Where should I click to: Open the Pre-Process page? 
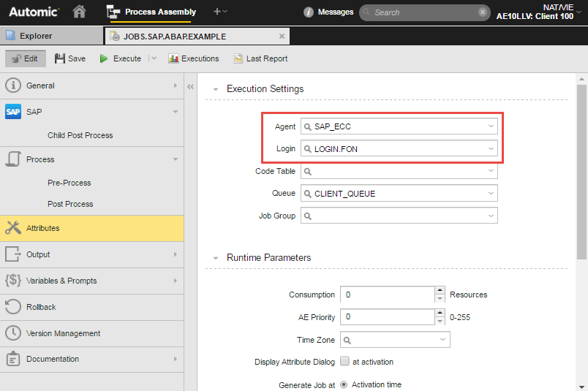click(69, 183)
